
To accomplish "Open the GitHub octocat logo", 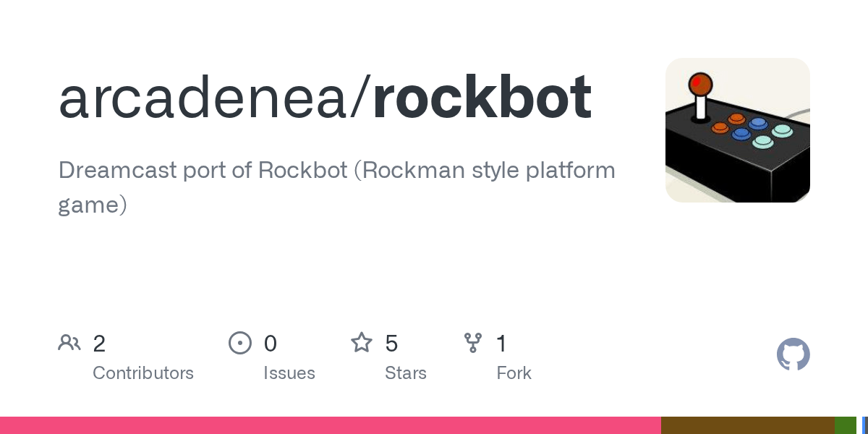I will [x=793, y=354].
